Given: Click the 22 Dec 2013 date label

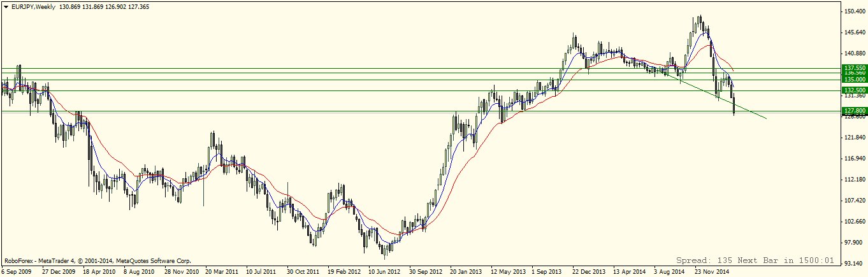Looking at the screenshot, I should [x=588, y=271].
